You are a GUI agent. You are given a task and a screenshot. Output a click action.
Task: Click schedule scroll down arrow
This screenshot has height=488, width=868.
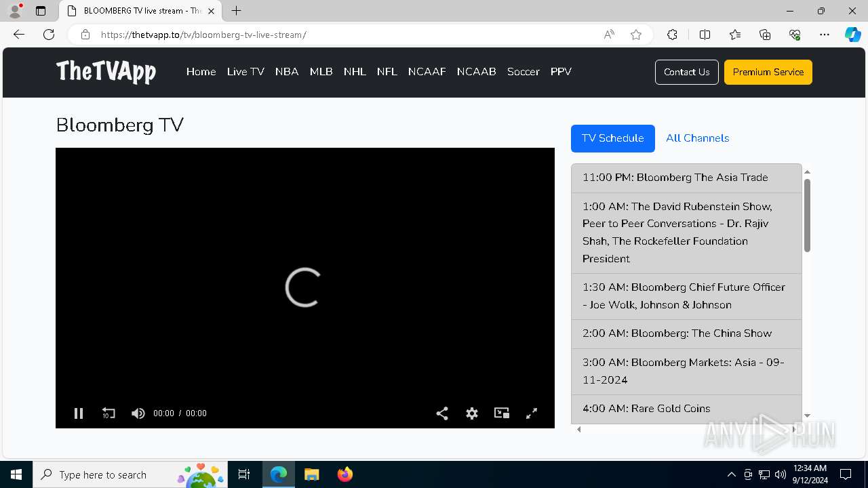(x=807, y=415)
